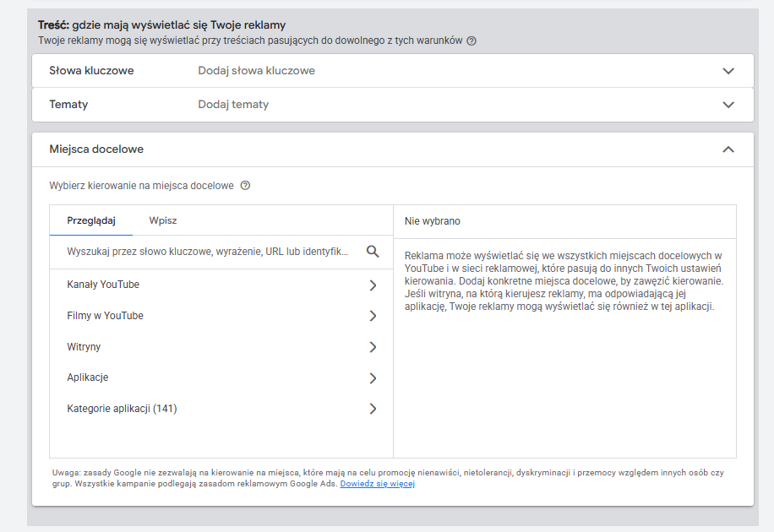Image resolution: width=774 pixels, height=532 pixels.
Task: Click 'Dodaj słowa kluczowe' text
Action: point(256,71)
